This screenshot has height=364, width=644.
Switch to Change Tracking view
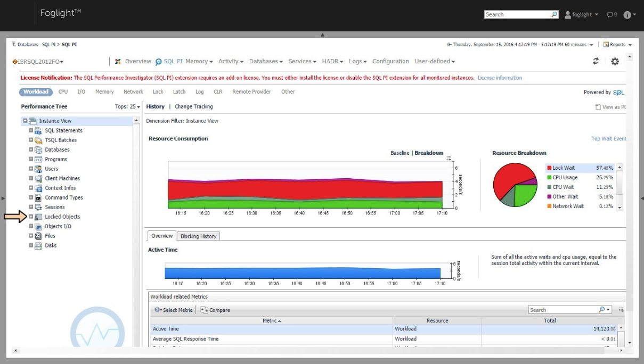pyautogui.click(x=194, y=106)
